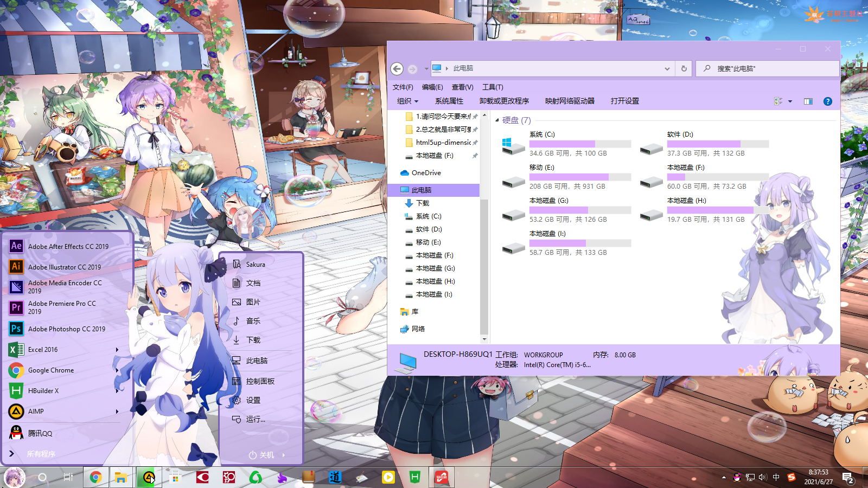
Task: Open Microsoft Store from the taskbar
Action: coord(174,477)
